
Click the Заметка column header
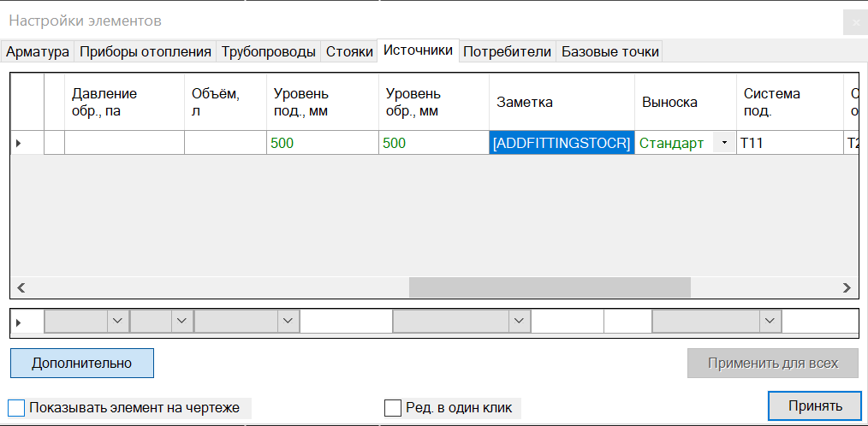click(562, 102)
